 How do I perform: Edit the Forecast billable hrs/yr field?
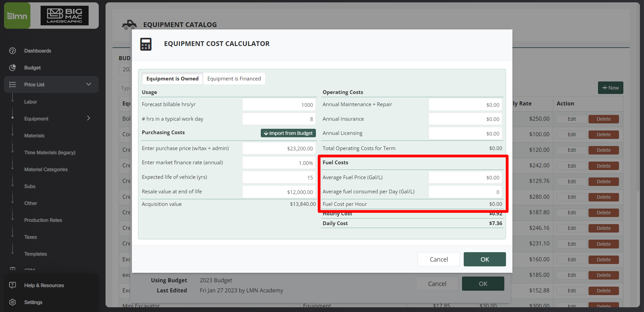pos(279,104)
